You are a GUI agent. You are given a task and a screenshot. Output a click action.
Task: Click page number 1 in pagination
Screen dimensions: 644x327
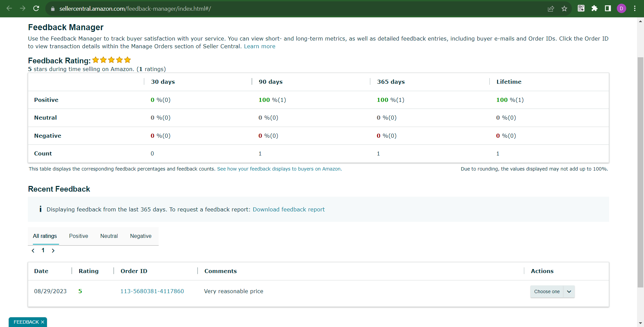pyautogui.click(x=43, y=250)
